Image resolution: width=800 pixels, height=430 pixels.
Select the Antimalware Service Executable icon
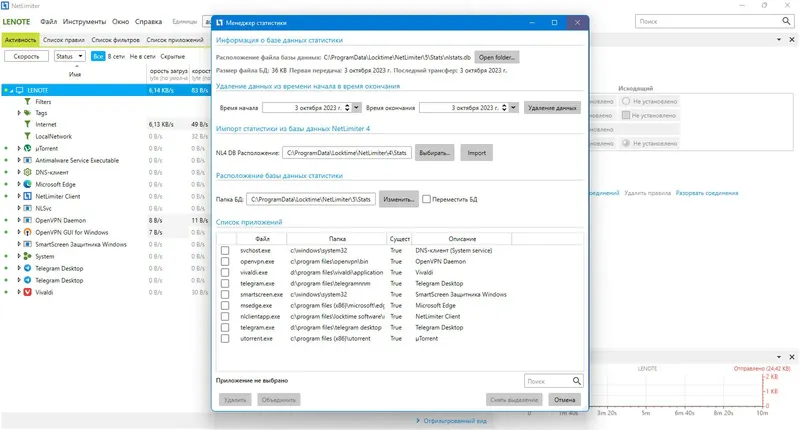tap(28, 160)
